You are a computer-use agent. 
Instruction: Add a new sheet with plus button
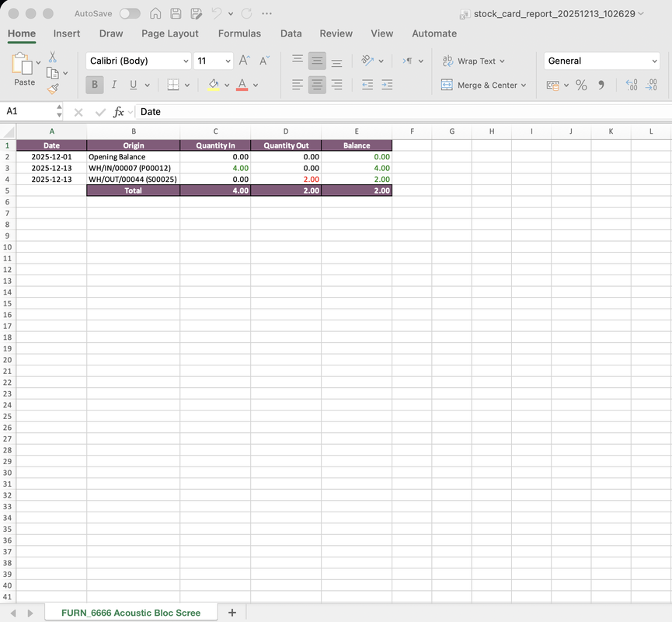pos(232,613)
